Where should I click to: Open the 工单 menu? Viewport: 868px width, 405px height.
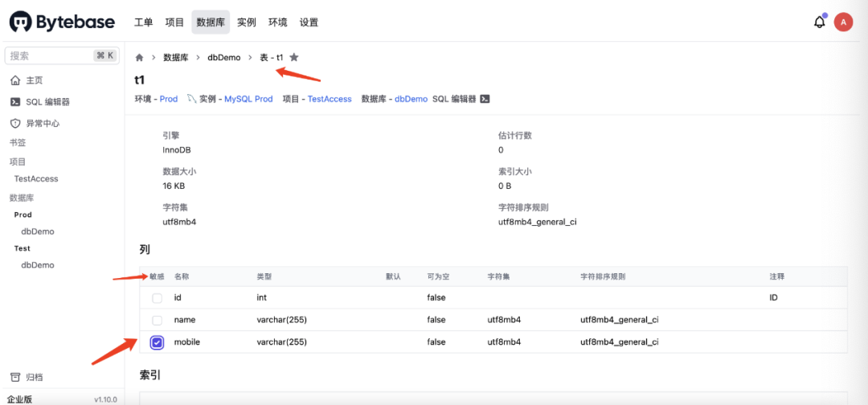tap(143, 22)
